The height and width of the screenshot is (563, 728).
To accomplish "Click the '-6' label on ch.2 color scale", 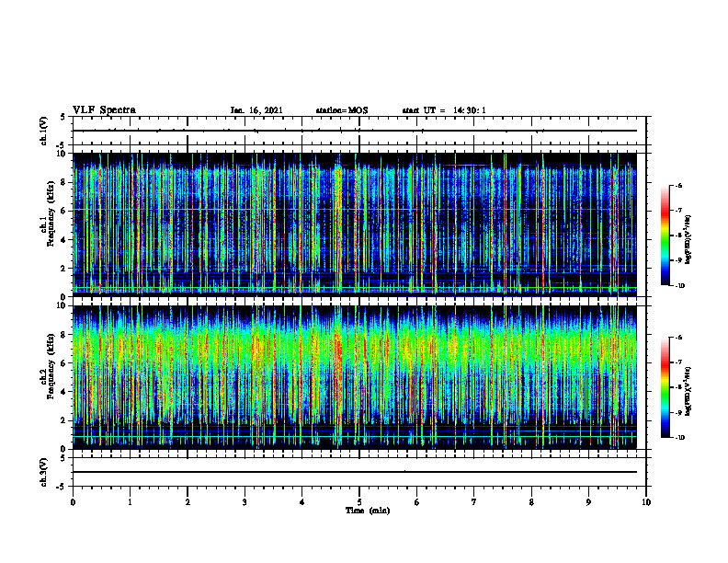I will coord(678,338).
